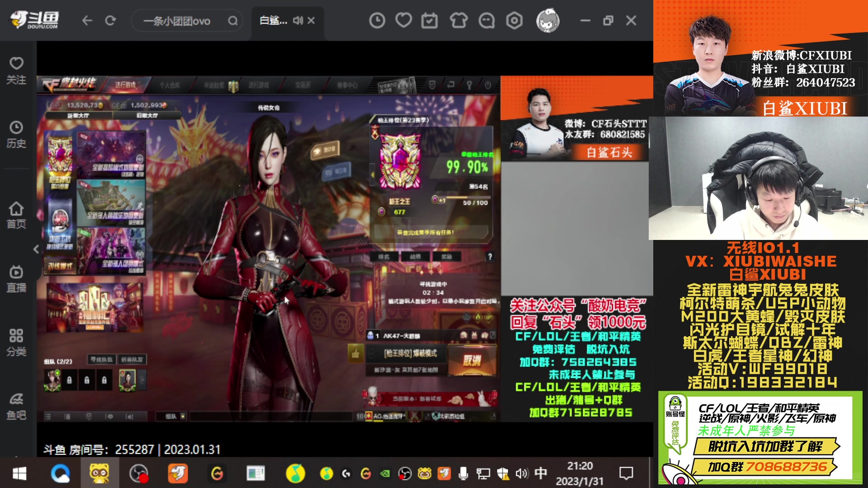Open the watch history clock icon

point(377,20)
